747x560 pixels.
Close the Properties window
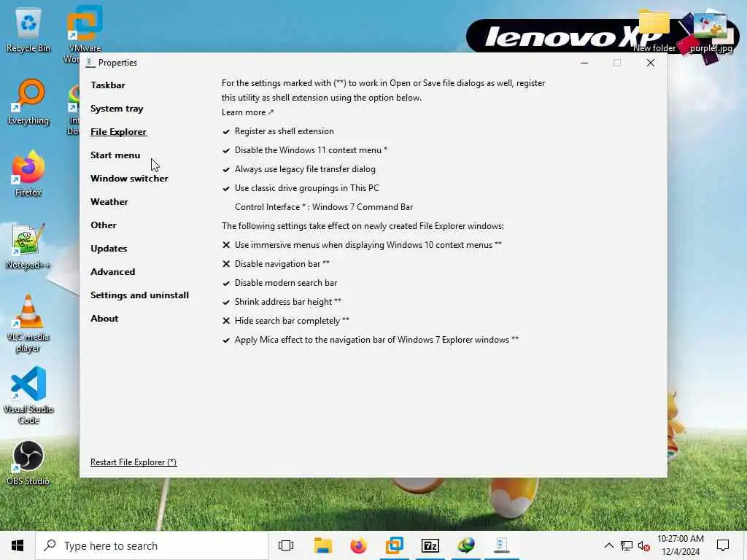click(x=650, y=63)
